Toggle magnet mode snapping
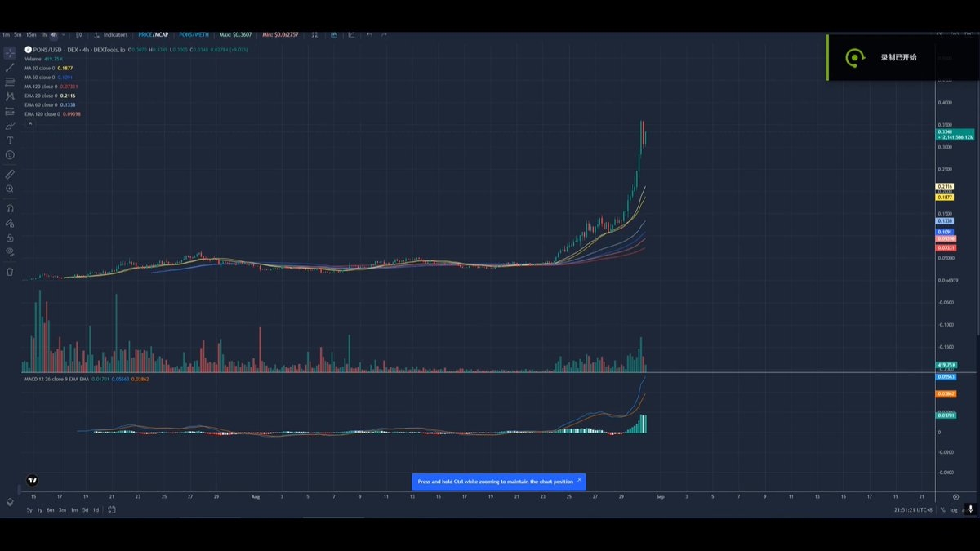 [10, 207]
